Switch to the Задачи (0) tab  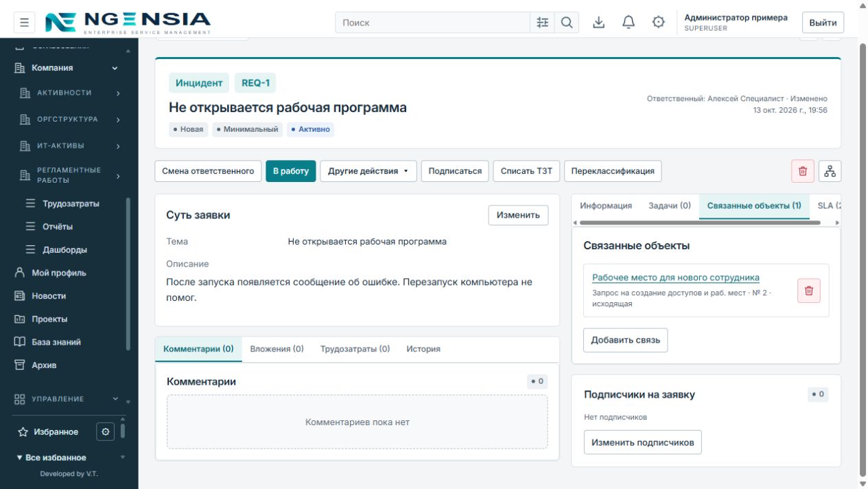670,205
